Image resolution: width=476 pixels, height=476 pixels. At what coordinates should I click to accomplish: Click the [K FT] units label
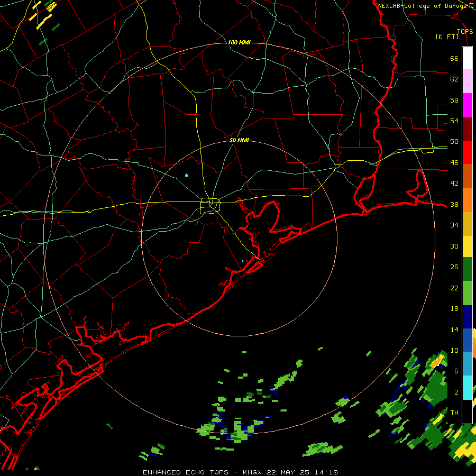click(x=447, y=37)
